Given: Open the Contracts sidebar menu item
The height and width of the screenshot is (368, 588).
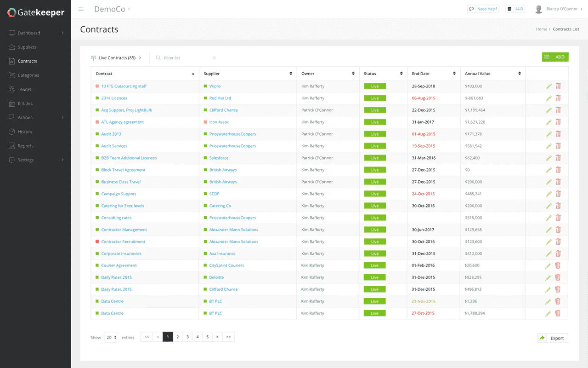Looking at the screenshot, I should pyautogui.click(x=35, y=61).
